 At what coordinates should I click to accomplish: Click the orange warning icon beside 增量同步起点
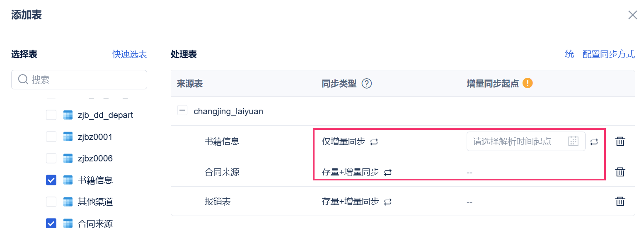coord(528,83)
